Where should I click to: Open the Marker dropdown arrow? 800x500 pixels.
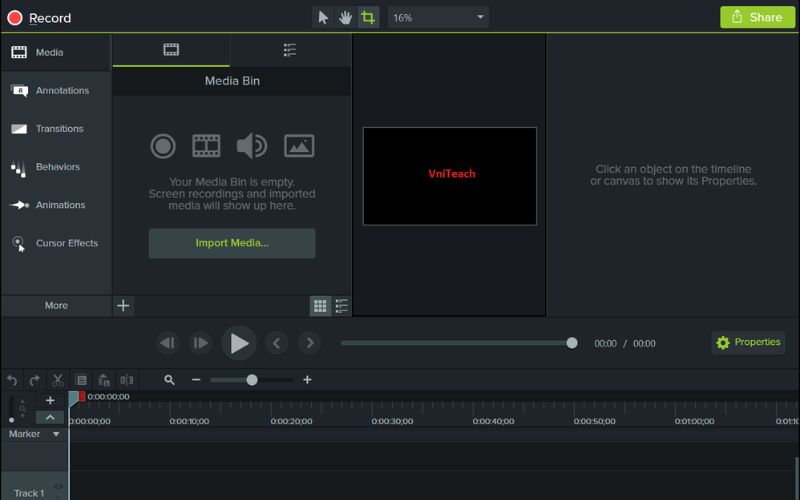pyautogui.click(x=56, y=434)
